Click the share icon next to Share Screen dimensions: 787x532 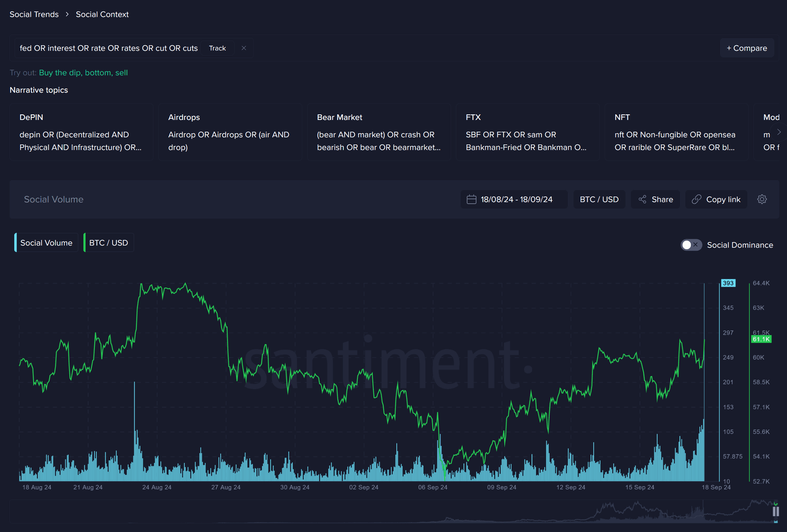(x=643, y=199)
